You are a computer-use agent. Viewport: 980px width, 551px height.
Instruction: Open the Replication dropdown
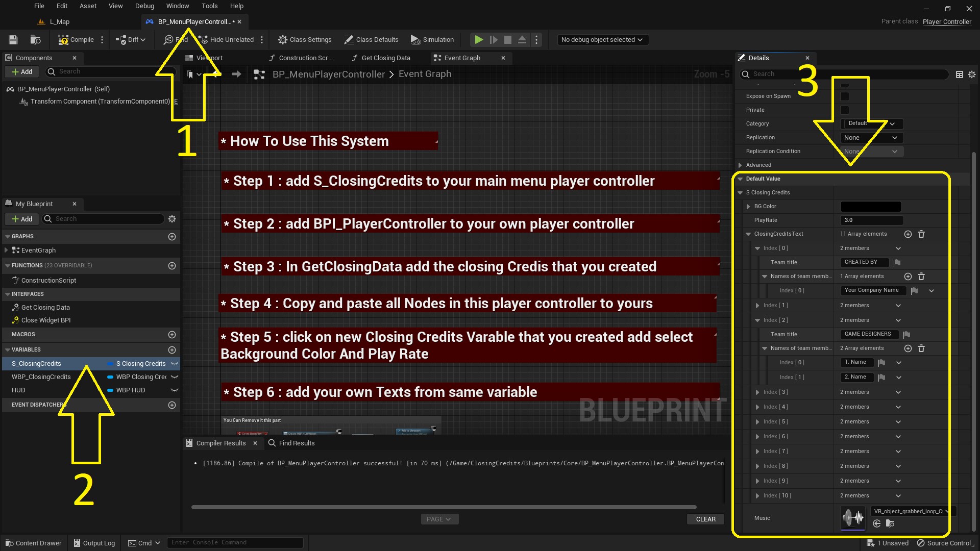point(870,137)
